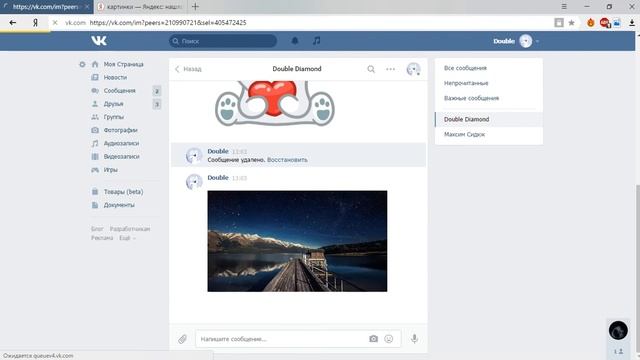
Task: Click the search field in VK header
Action: (x=223, y=41)
